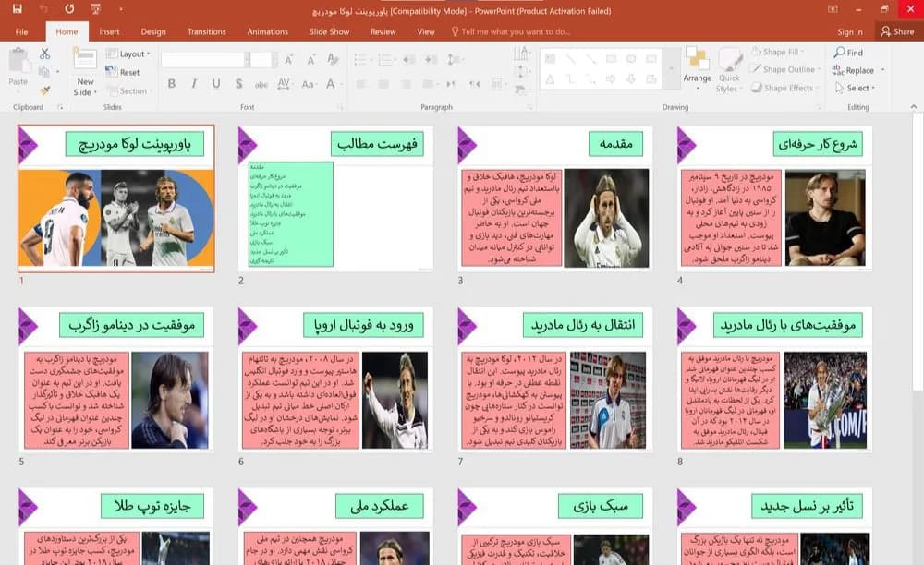
Task: Click the Format Painter brush icon
Action: (x=44, y=90)
